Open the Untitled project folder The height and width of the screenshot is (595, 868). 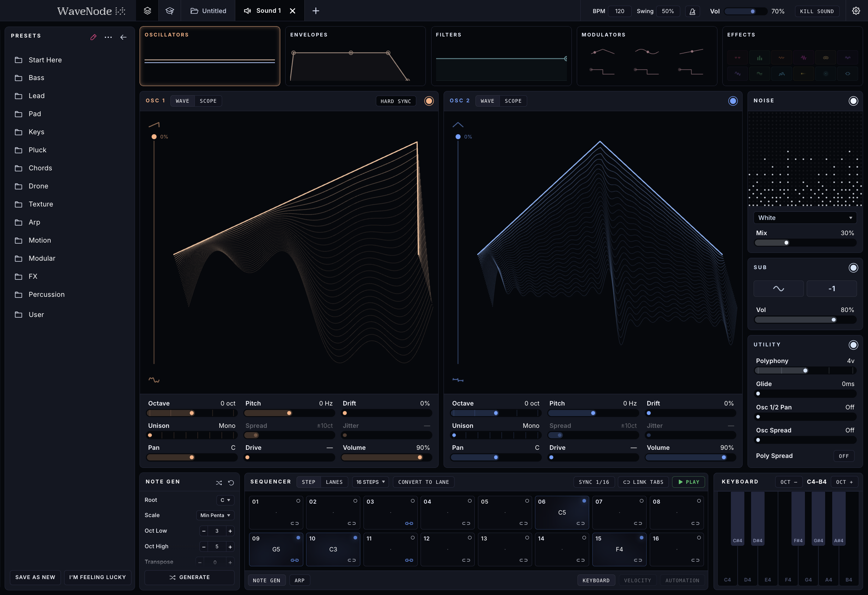[x=208, y=11]
